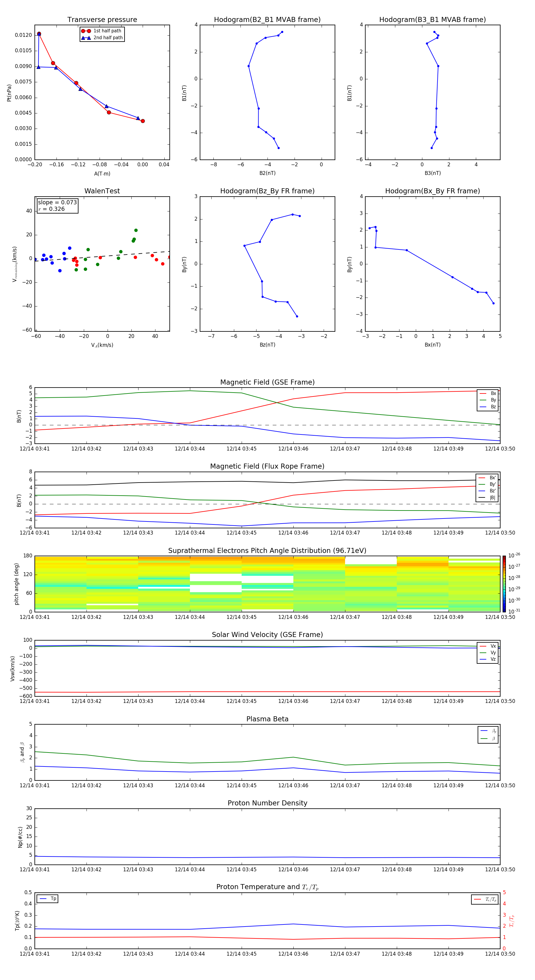Select the Hodogram(Bz_By FR frame) title
This screenshot has width=535, height=980.
point(267,191)
